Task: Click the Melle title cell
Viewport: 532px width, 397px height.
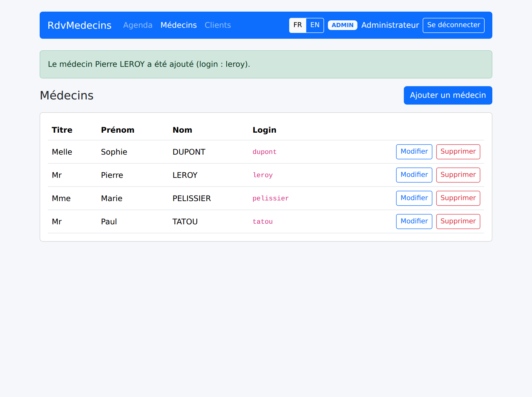Action: (x=62, y=152)
